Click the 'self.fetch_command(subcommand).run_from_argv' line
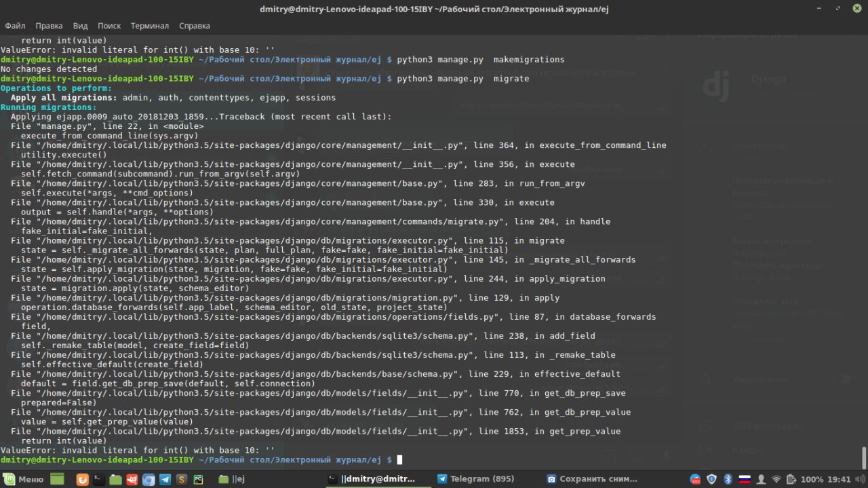 [160, 174]
